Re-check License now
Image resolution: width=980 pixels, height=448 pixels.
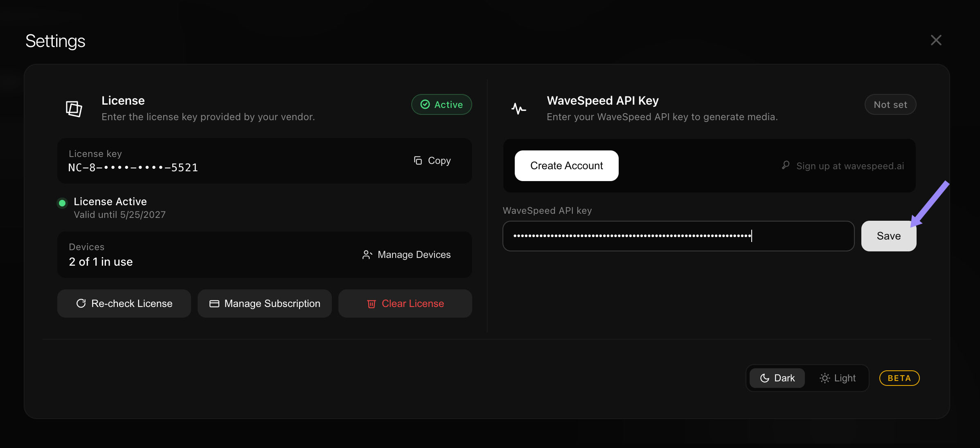point(124,303)
